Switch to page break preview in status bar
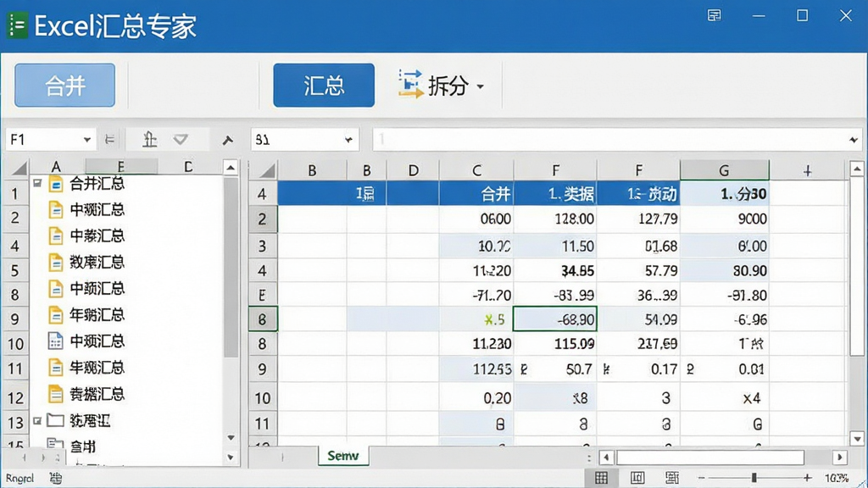868x488 pixels. (672, 477)
